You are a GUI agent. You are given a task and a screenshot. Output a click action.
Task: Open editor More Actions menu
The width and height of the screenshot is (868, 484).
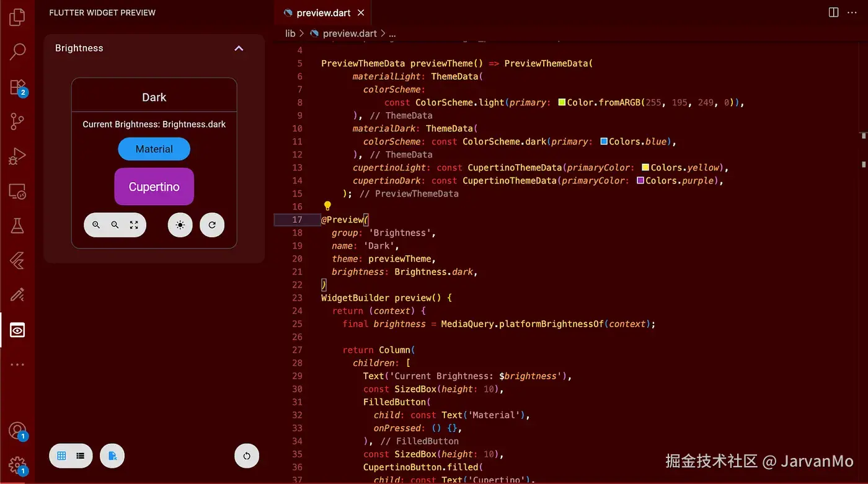852,12
